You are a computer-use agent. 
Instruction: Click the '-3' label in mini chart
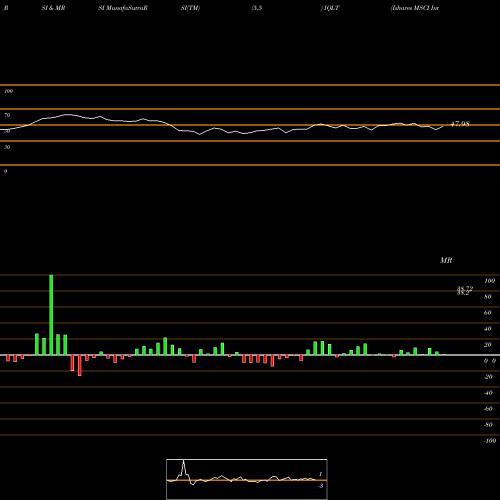pyautogui.click(x=321, y=486)
